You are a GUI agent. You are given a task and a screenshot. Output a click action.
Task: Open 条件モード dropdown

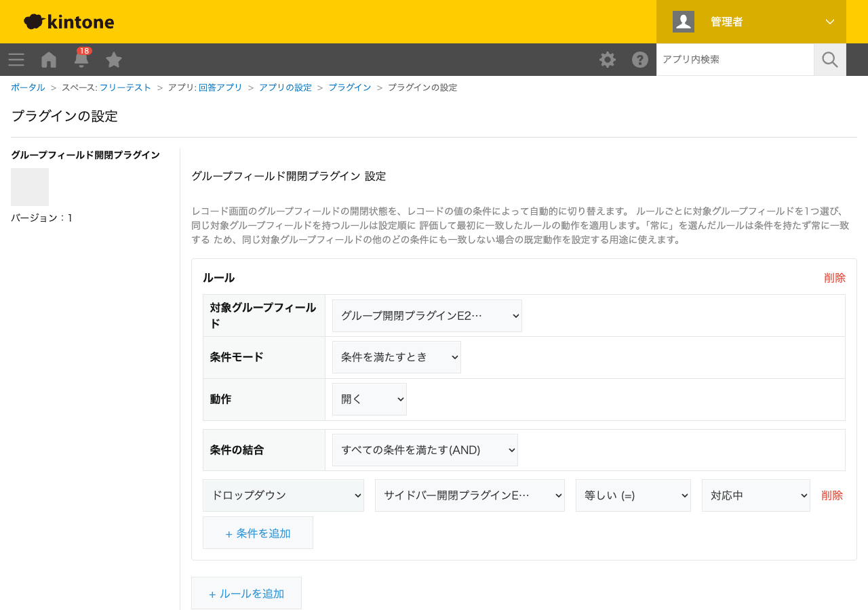point(397,357)
